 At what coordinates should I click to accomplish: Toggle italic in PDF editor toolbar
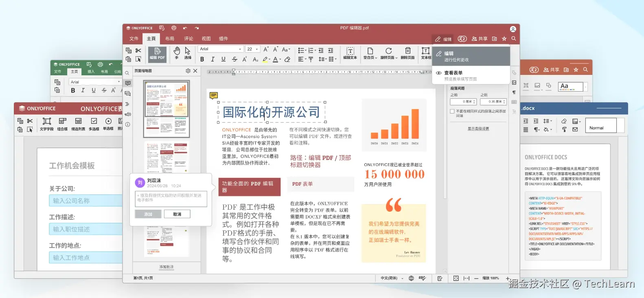(212, 59)
